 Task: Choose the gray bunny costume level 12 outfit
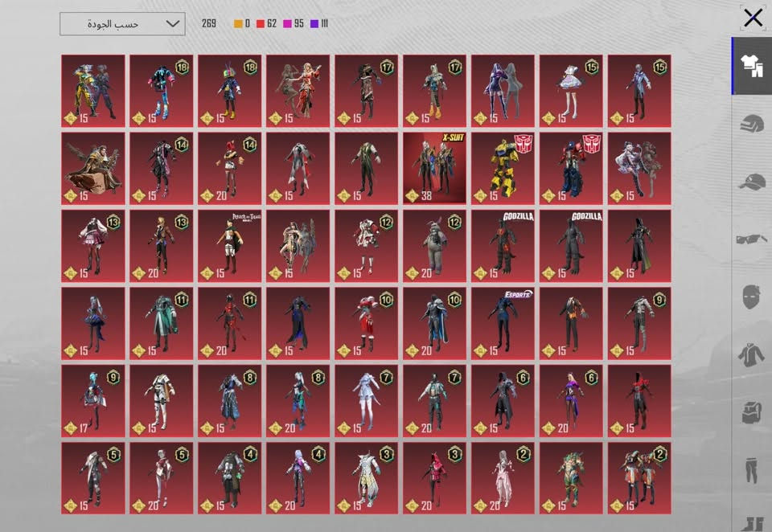[x=435, y=246]
